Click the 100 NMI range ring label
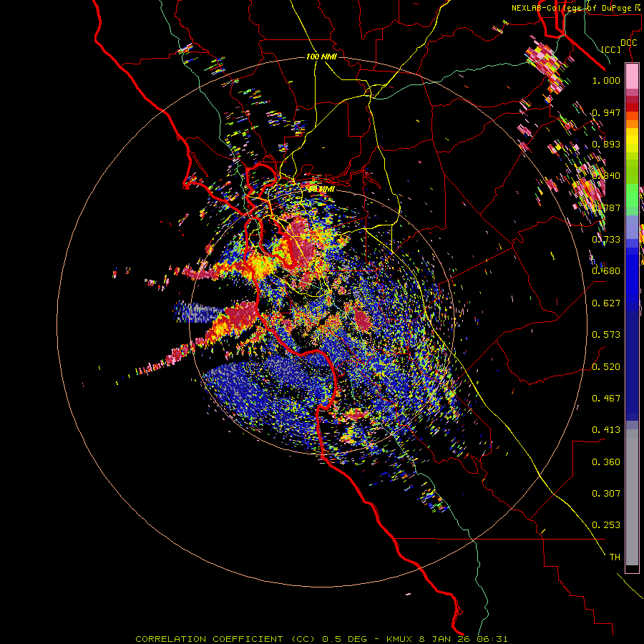The width and height of the screenshot is (644, 644). pos(321,57)
